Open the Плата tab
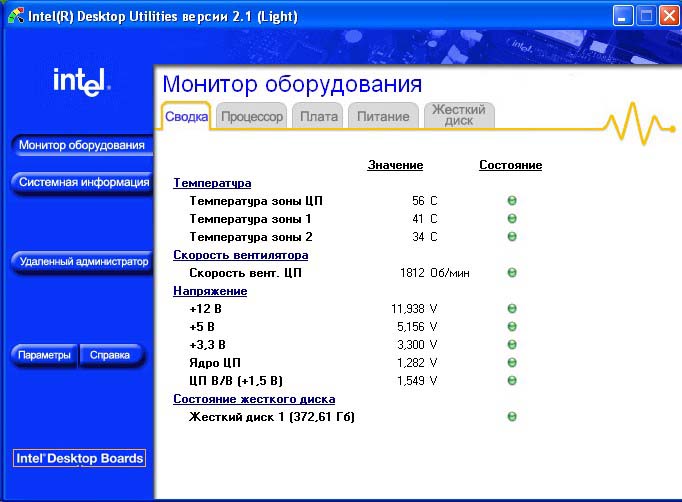 point(318,116)
